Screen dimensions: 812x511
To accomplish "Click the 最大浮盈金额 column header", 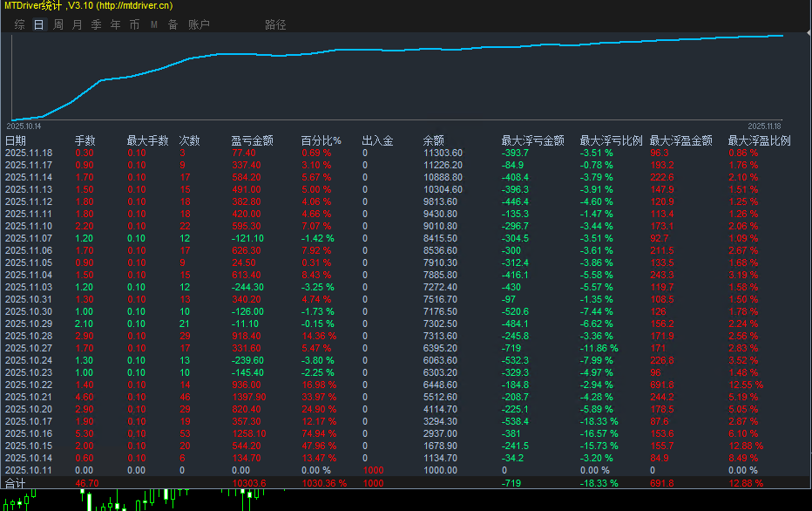I will (x=681, y=140).
